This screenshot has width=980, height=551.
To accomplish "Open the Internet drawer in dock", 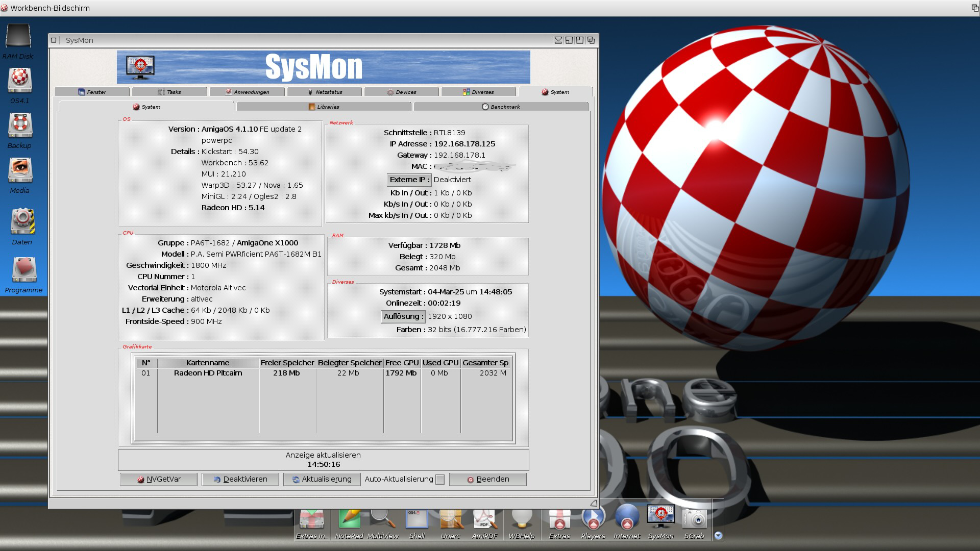I will click(627, 522).
